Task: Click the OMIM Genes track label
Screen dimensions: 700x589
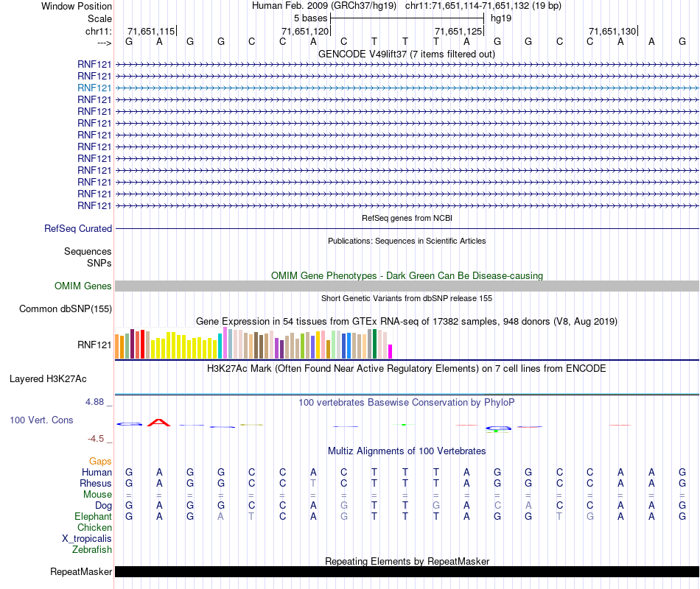Action: tap(83, 286)
